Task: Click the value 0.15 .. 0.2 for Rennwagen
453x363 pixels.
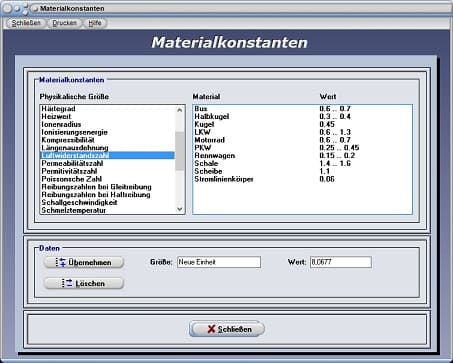Action: (x=337, y=156)
